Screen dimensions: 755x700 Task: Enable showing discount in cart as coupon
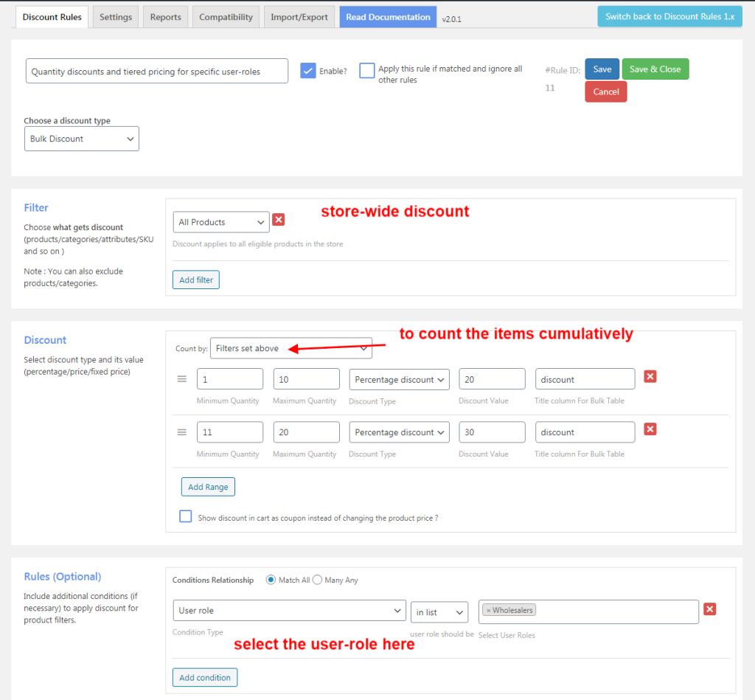pos(185,516)
